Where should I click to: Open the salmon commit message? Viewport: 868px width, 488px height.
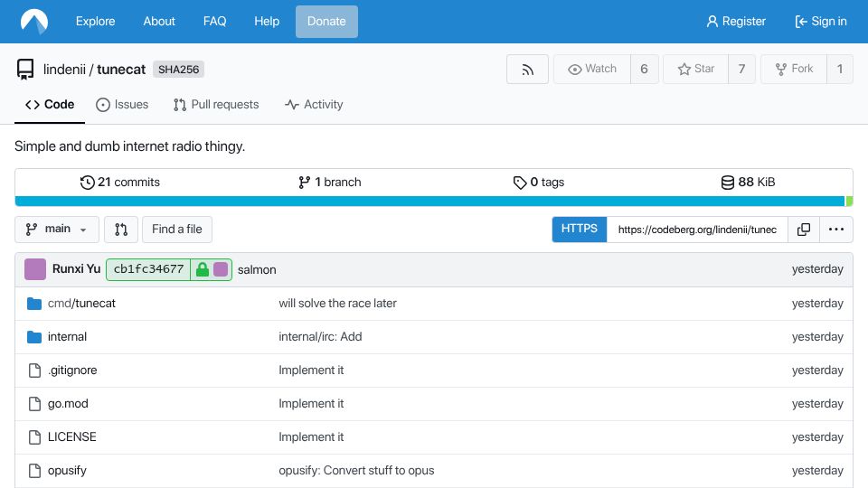(x=257, y=270)
